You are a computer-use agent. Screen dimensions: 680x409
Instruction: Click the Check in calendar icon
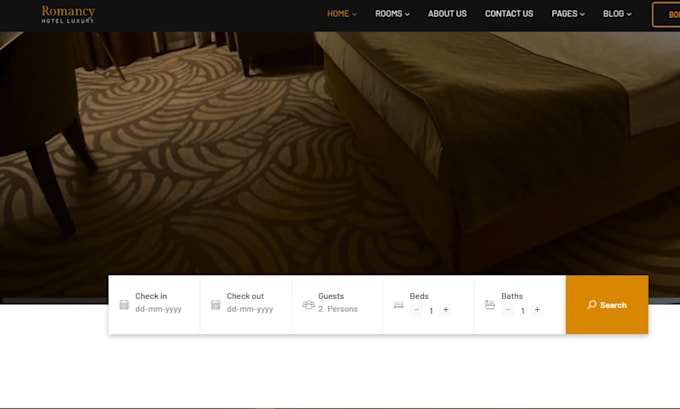[x=124, y=305]
